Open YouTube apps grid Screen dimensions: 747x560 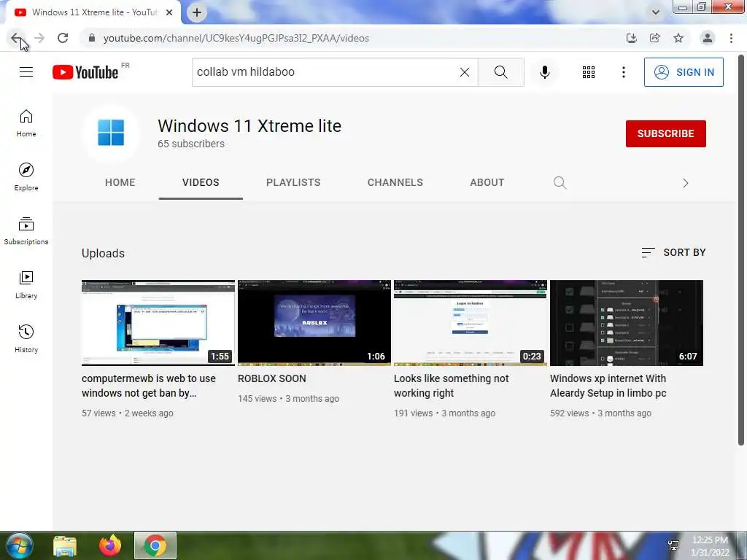(x=589, y=72)
